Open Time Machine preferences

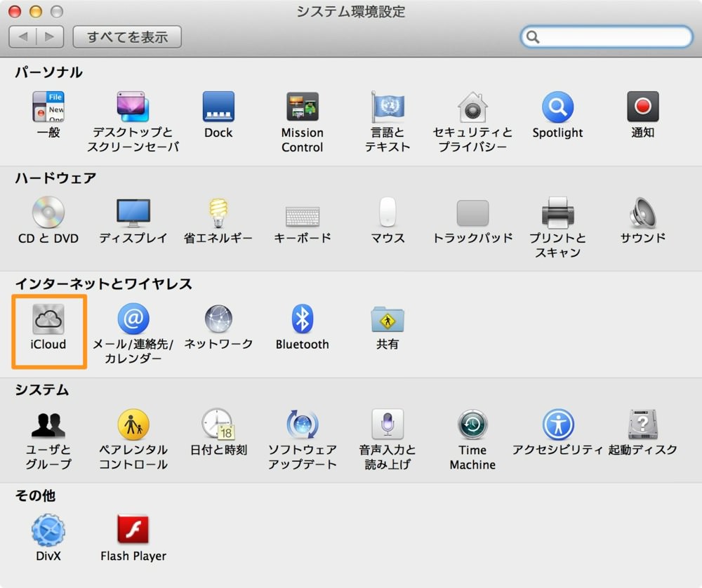point(472,425)
